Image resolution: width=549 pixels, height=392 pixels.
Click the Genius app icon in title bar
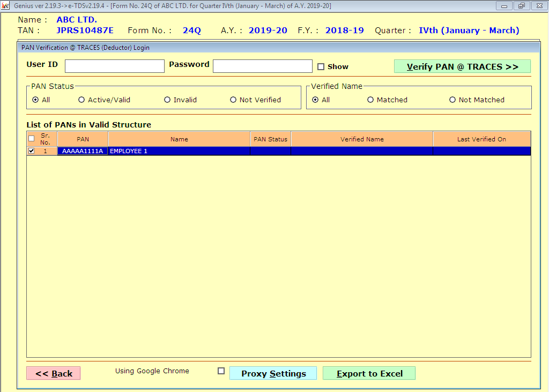click(x=6, y=5)
